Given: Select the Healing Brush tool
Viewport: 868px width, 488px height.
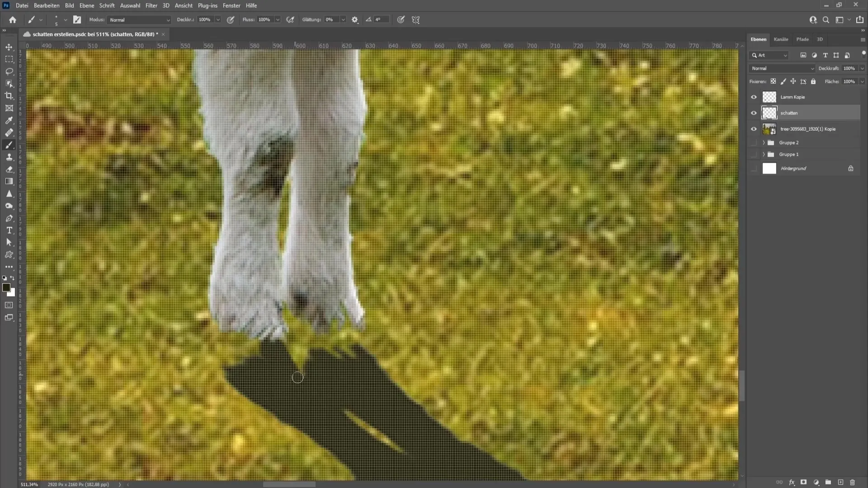Looking at the screenshot, I should pyautogui.click(x=9, y=133).
